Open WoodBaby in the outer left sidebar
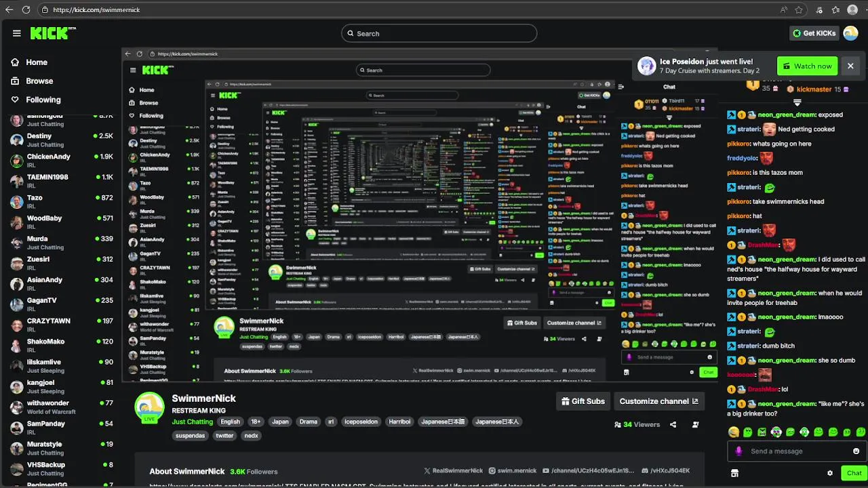Viewport: 868px width, 488px height. pos(61,222)
